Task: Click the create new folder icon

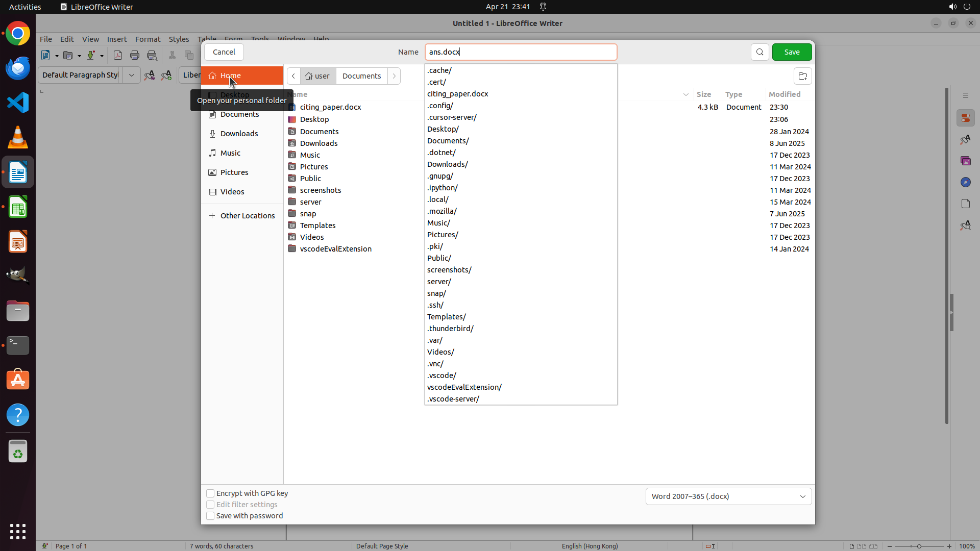Action: click(x=802, y=76)
